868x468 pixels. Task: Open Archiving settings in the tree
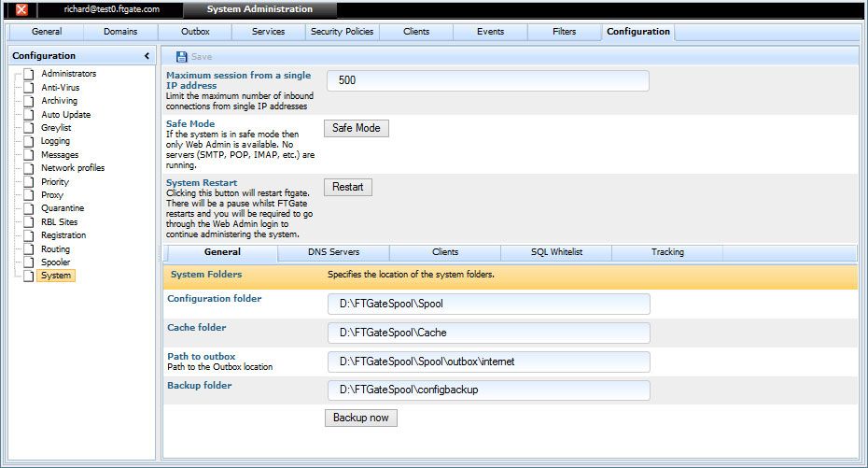(59, 101)
